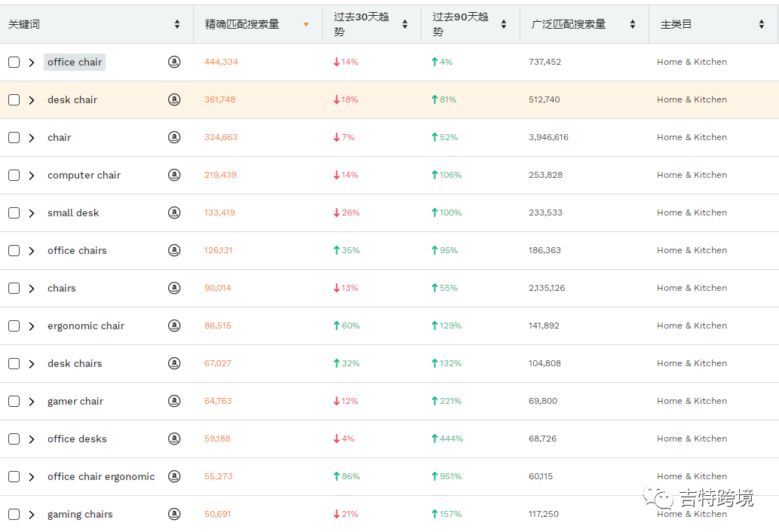Image resolution: width=779 pixels, height=532 pixels.
Task: Expand the computer chair keyword row
Action: [32, 175]
